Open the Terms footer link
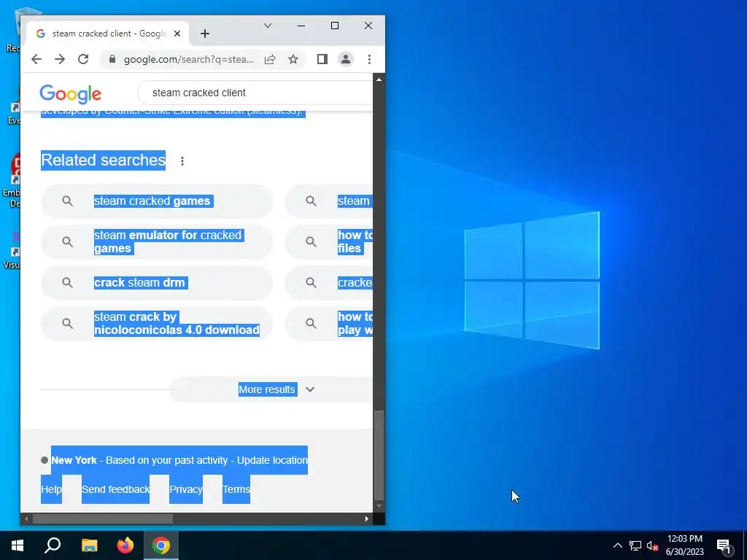Viewport: 747px width, 560px height. click(x=236, y=489)
